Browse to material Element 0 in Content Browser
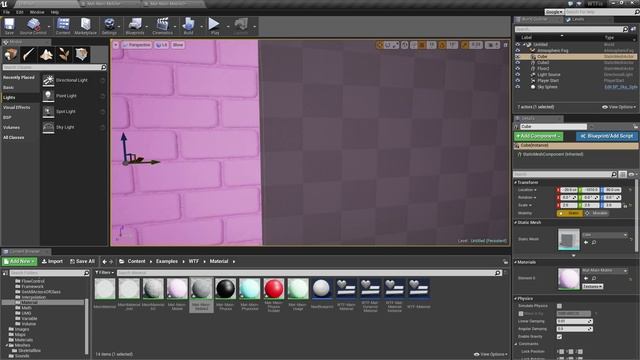This screenshot has width=640, height=360. [x=594, y=278]
